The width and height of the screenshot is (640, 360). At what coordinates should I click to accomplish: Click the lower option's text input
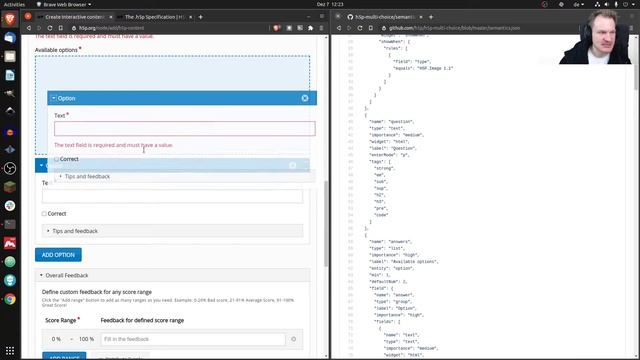click(172, 196)
